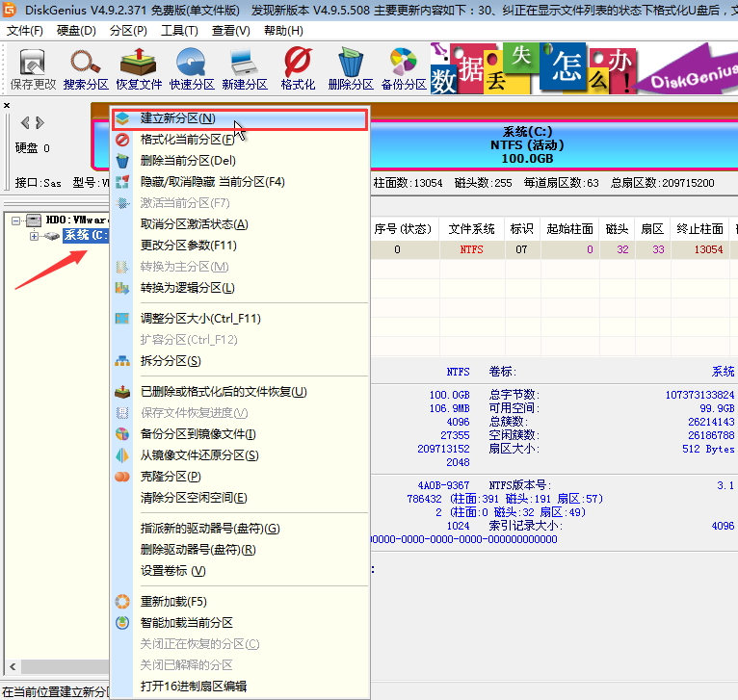Select 拆分分区(S) context menu entry

coord(171,361)
